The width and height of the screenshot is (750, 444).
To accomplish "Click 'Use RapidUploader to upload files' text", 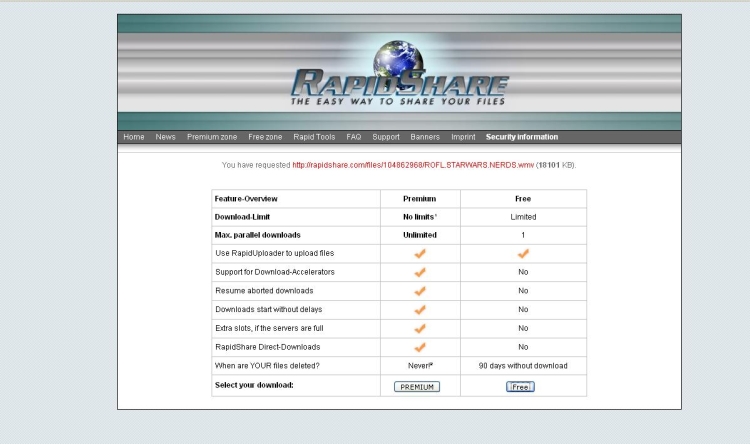I will 275,253.
